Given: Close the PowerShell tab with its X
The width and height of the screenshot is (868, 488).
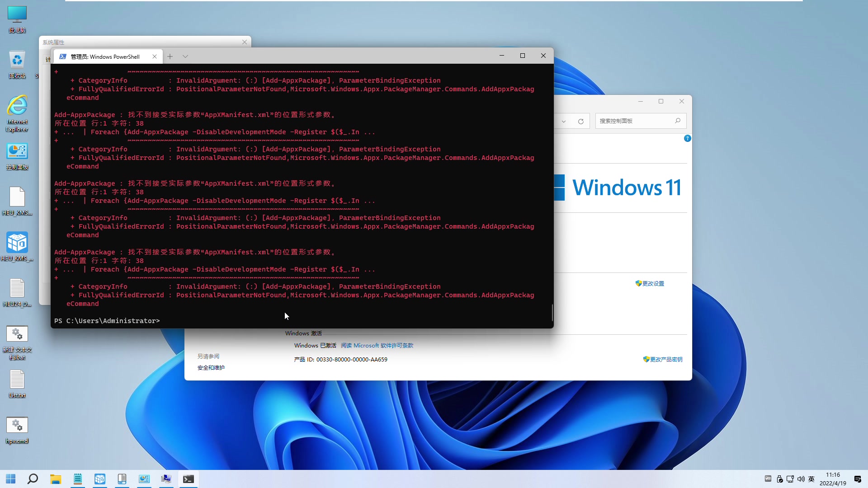Looking at the screenshot, I should tap(155, 56).
